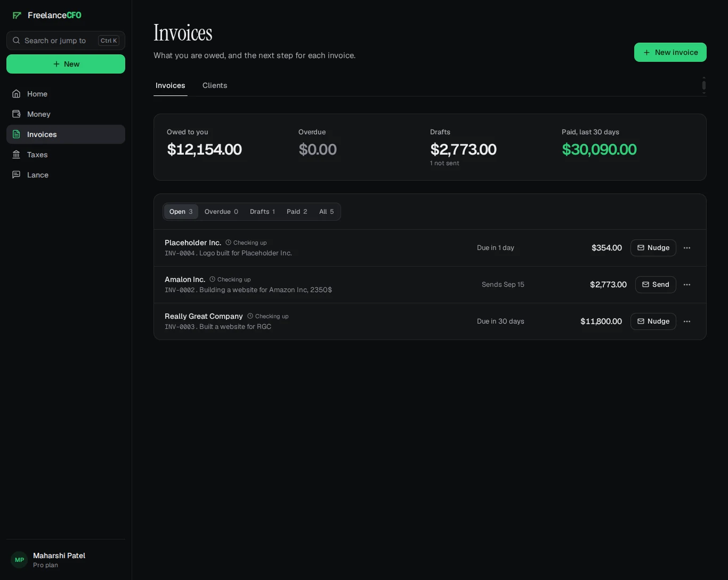Click the 1 not sent note
The image size is (728, 580).
click(x=444, y=163)
